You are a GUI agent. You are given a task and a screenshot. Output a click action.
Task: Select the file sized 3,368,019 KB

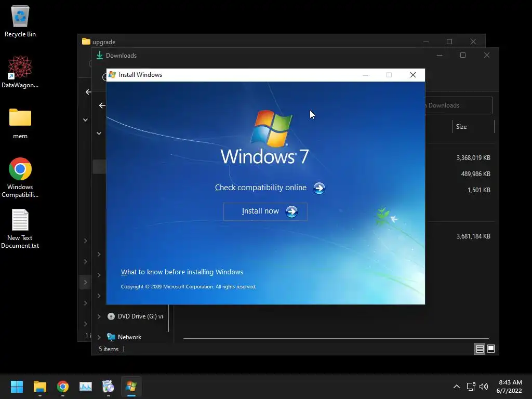click(x=473, y=158)
